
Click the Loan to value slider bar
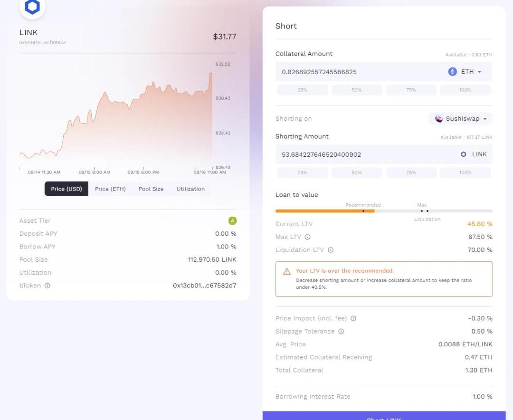[384, 211]
